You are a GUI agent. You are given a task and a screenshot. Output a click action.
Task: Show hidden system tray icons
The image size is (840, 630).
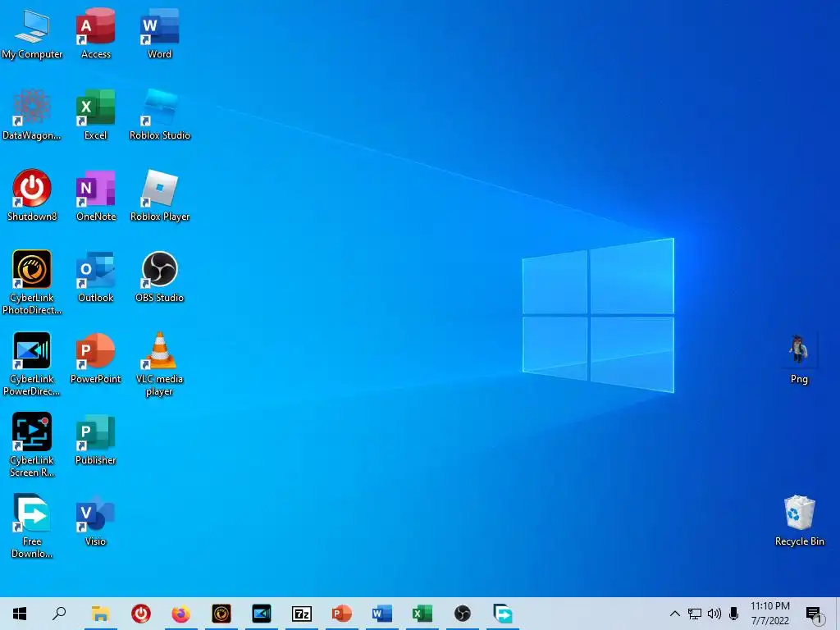click(x=675, y=614)
